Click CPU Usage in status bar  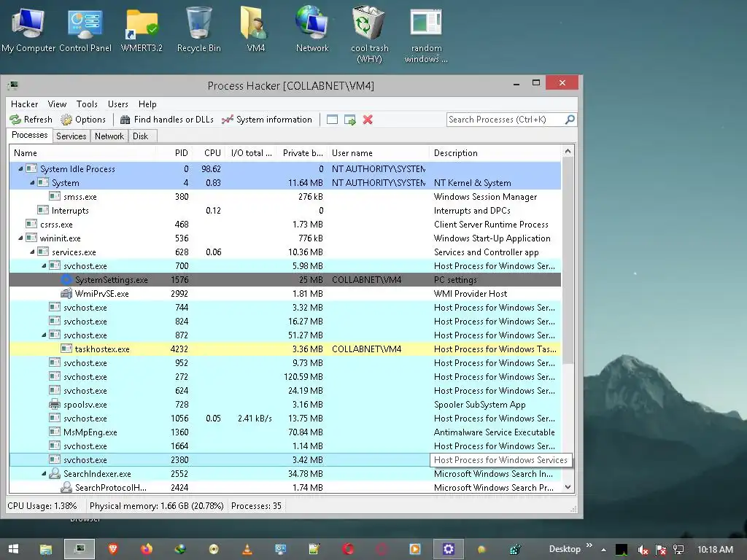pyautogui.click(x=42, y=506)
